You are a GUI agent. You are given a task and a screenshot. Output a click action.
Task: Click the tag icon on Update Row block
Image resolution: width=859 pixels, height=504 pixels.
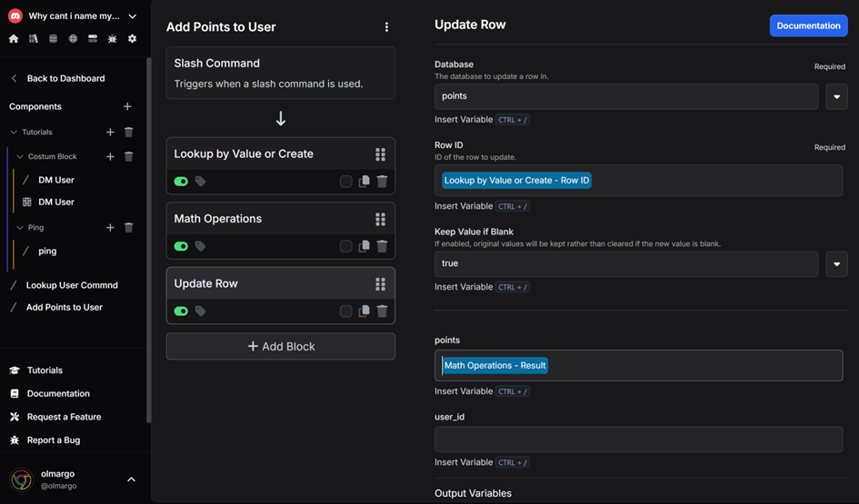201,311
